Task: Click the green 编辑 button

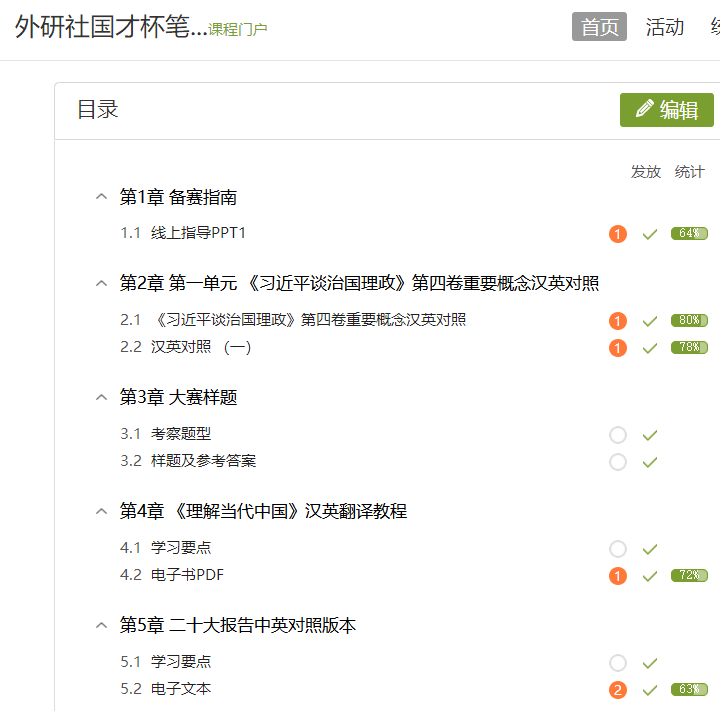Action: tap(667, 110)
